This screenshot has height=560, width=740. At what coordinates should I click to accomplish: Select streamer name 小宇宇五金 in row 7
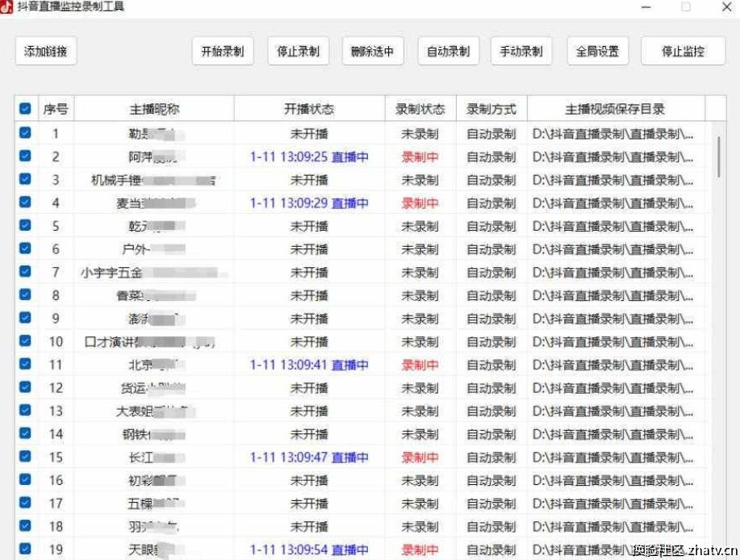click(x=111, y=272)
